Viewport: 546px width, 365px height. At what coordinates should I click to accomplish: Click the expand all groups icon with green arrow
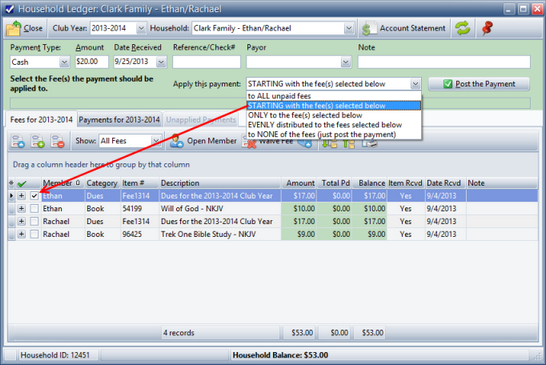329,143
